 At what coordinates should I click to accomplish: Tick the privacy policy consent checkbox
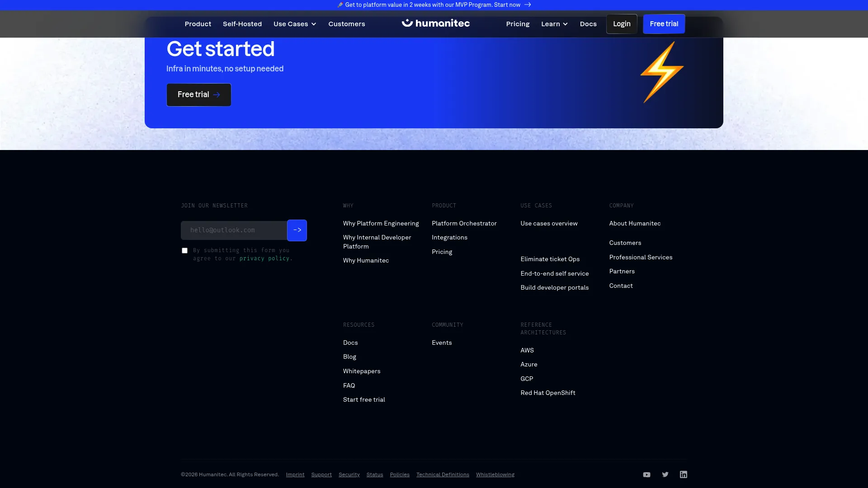pos(184,251)
